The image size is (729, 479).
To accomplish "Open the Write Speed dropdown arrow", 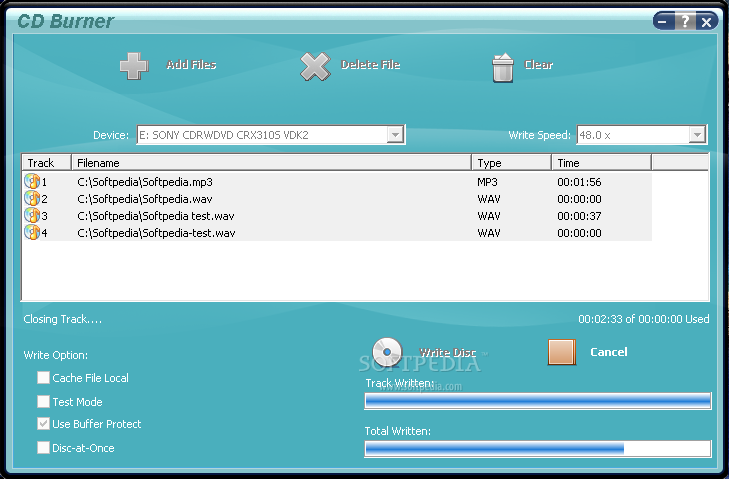I will (697, 135).
